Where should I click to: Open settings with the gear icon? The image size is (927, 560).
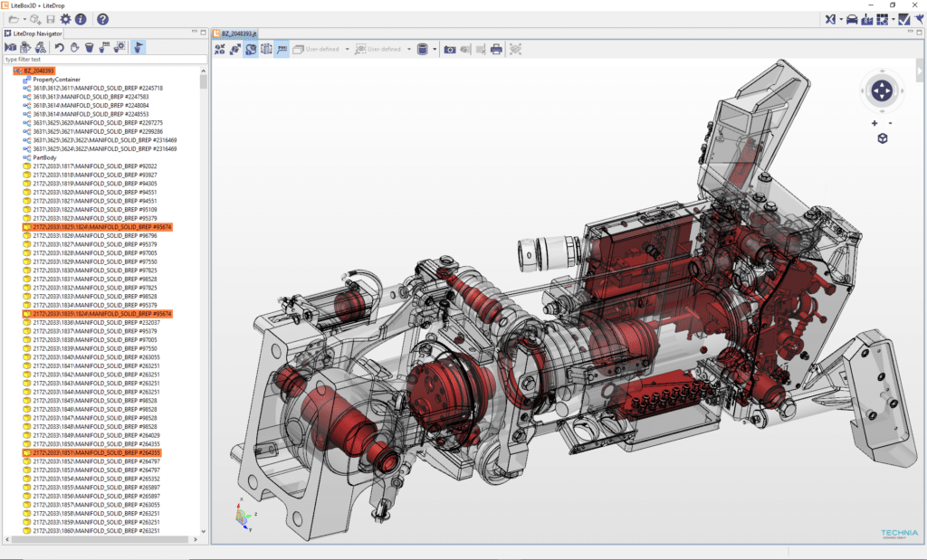[65, 20]
